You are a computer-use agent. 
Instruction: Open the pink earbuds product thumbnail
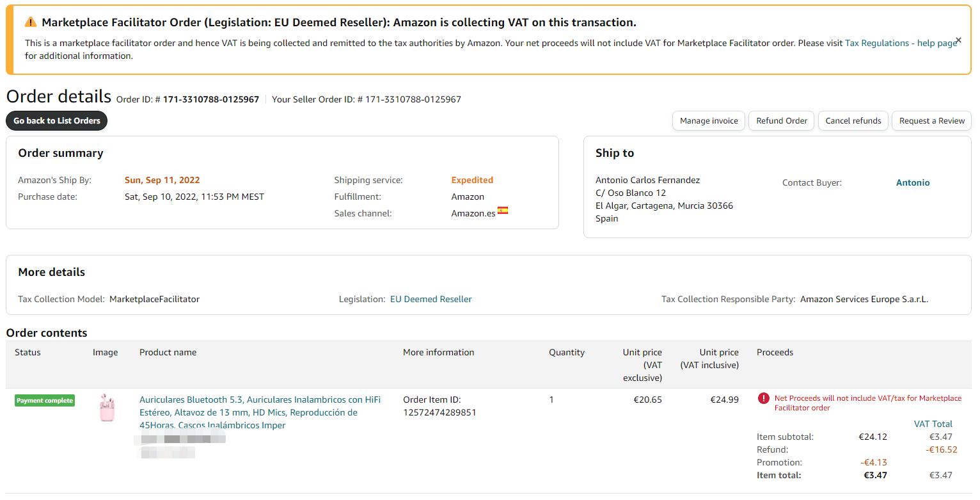point(106,408)
